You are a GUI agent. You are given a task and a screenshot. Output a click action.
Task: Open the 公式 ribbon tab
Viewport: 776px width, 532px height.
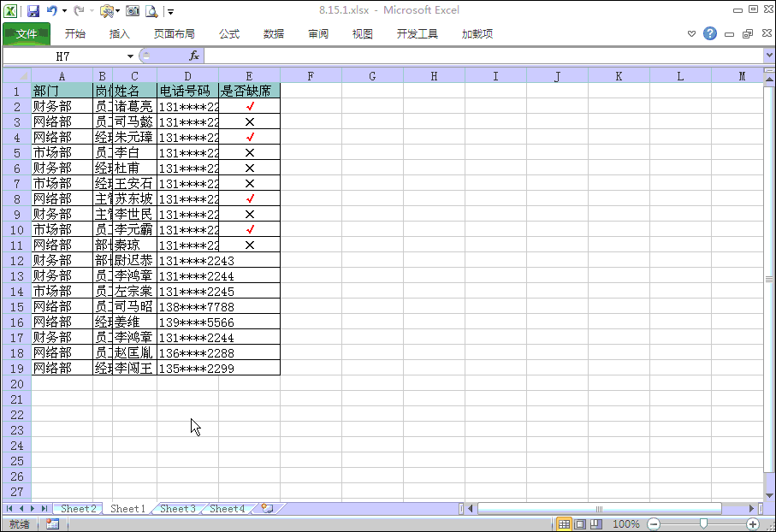click(229, 33)
